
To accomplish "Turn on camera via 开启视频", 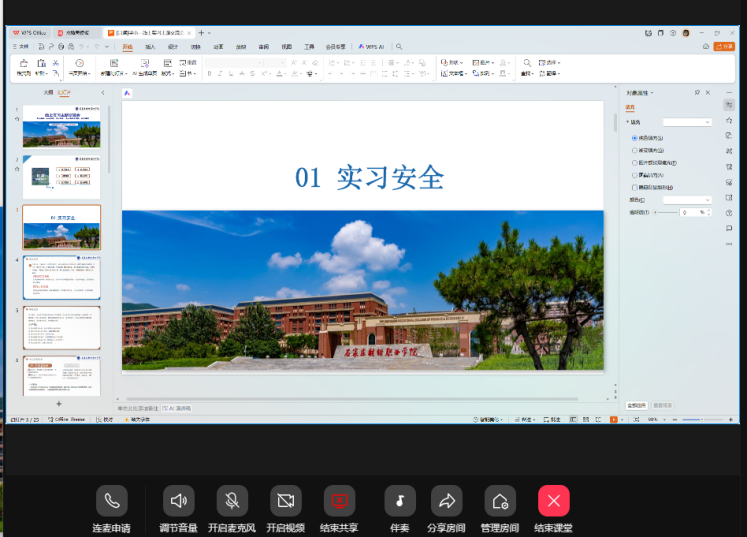I will pyautogui.click(x=286, y=500).
